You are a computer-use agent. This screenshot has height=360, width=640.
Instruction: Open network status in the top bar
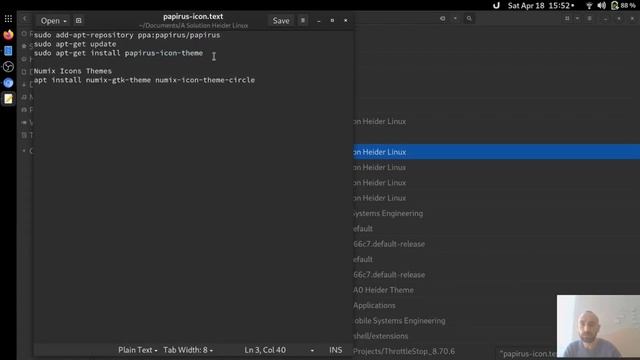[x=589, y=6]
